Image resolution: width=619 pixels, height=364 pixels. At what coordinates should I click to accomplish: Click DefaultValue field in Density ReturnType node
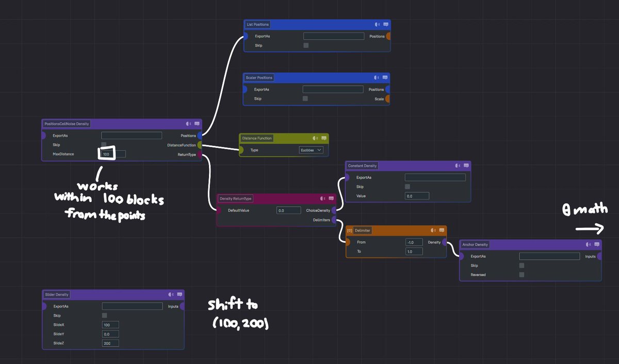(x=288, y=210)
